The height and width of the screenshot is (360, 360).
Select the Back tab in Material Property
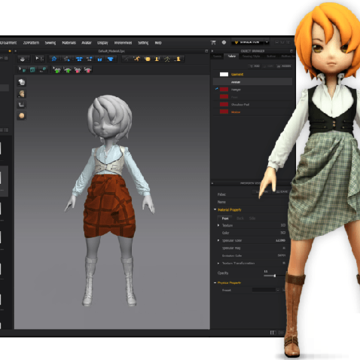point(240,218)
